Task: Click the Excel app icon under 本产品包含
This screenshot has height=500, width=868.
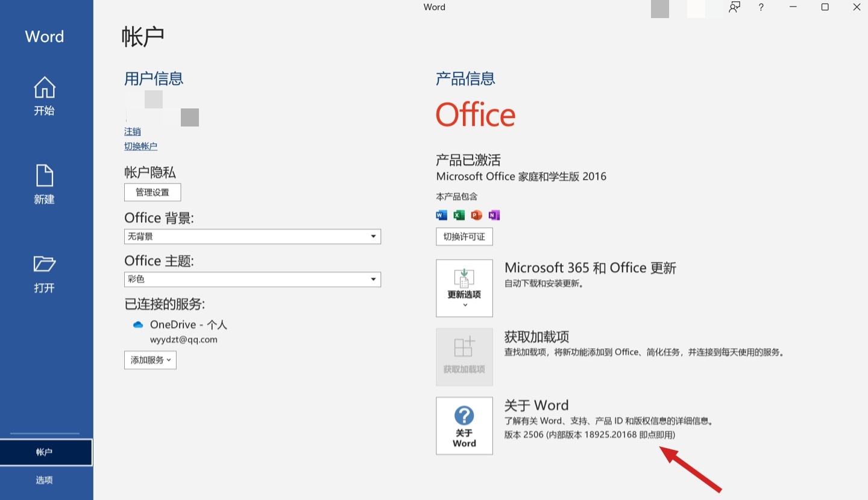Action: click(459, 215)
